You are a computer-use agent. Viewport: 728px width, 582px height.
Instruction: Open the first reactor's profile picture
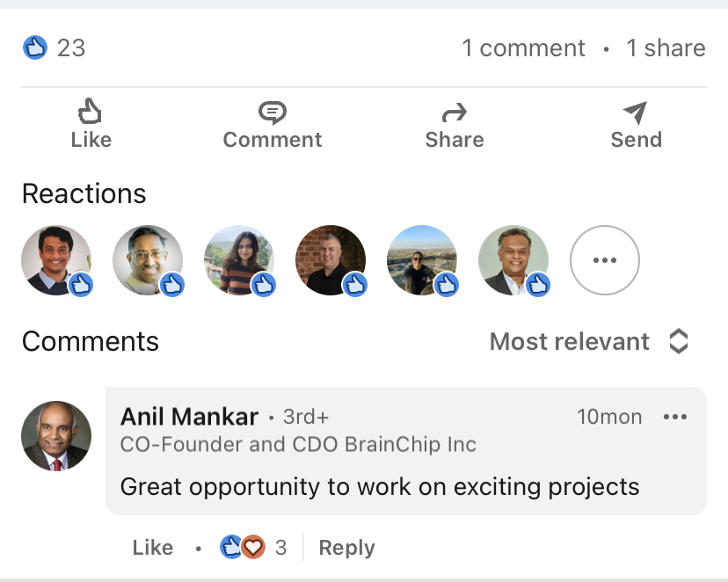[x=56, y=260]
